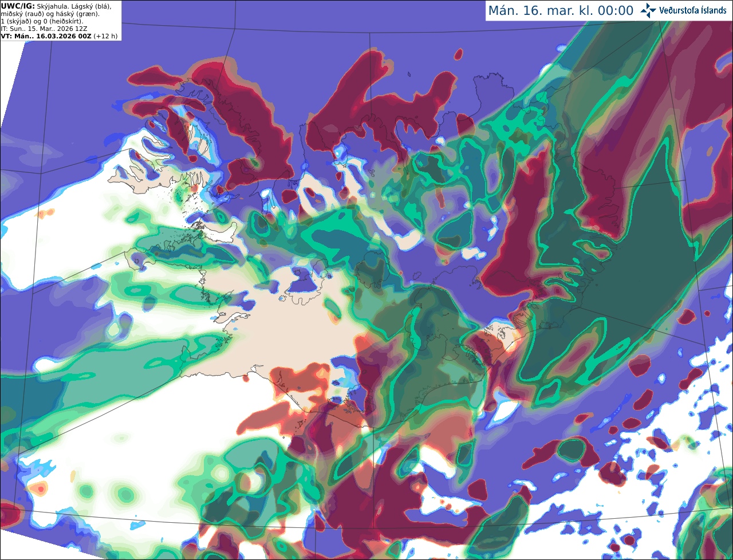Click the 'VT: Mán.. 16.03.2026 00Z' line

46,36
